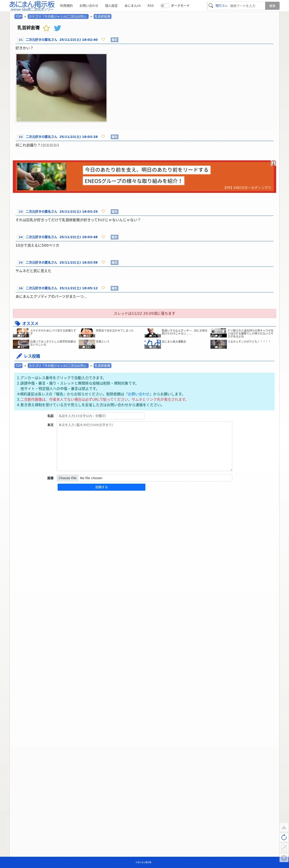Click the scroll-to-top arrow icon

click(284, 827)
